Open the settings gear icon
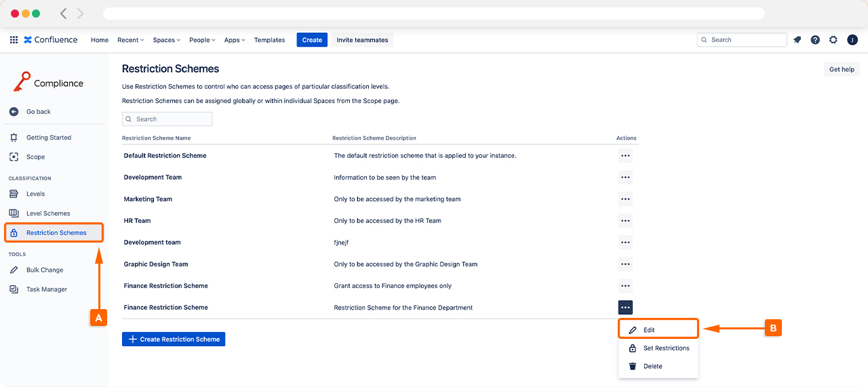This screenshot has width=868, height=387. pyautogui.click(x=833, y=40)
